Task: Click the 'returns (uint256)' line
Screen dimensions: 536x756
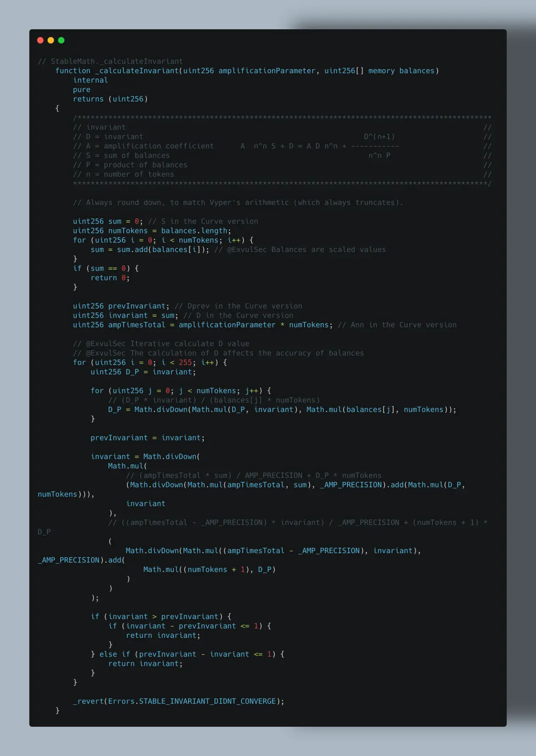Action: pos(110,99)
